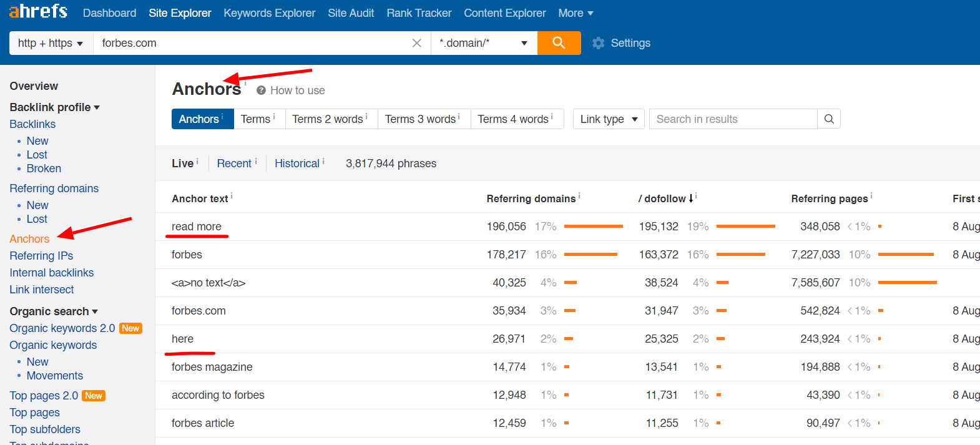The image size is (980, 445).
Task: Open Link intersect in sidebar
Action: pos(42,290)
